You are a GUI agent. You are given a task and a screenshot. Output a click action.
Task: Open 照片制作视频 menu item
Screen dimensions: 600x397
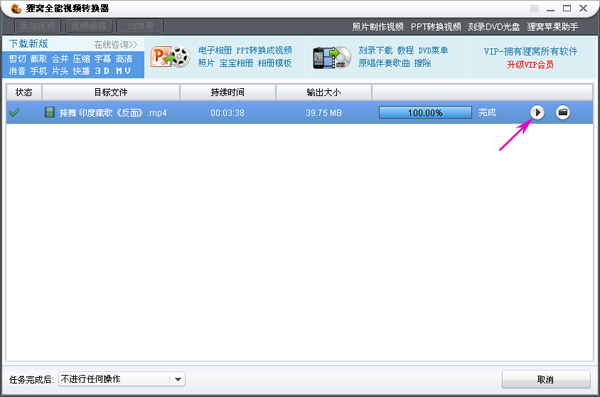[378, 27]
